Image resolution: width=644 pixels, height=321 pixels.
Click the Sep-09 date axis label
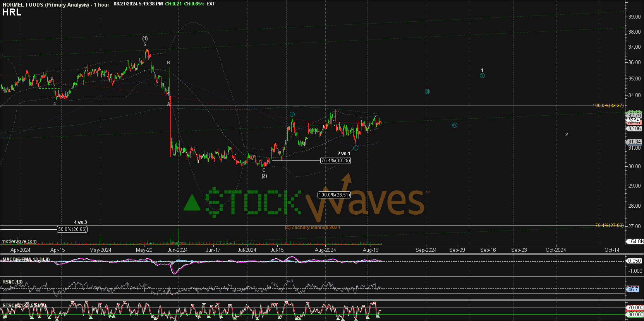[457, 250]
